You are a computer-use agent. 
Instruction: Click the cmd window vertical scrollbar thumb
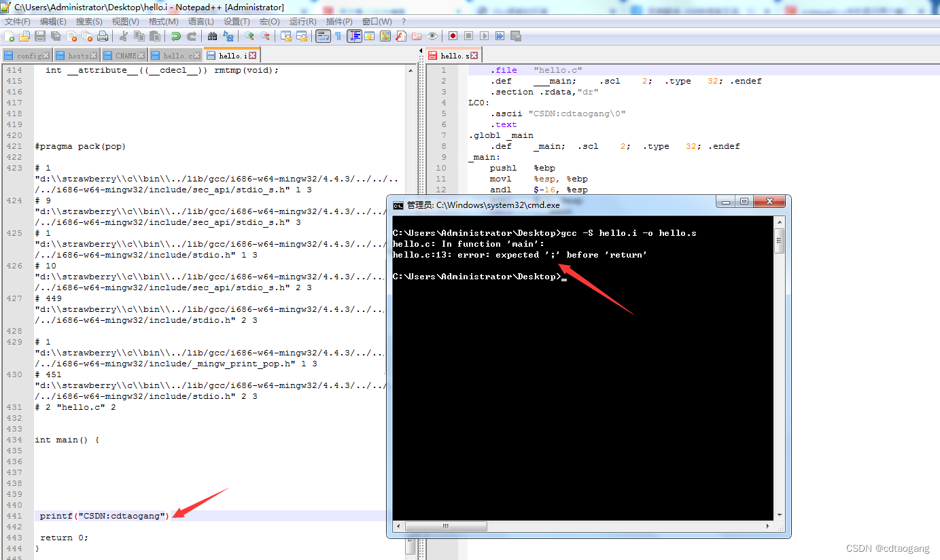(x=780, y=241)
